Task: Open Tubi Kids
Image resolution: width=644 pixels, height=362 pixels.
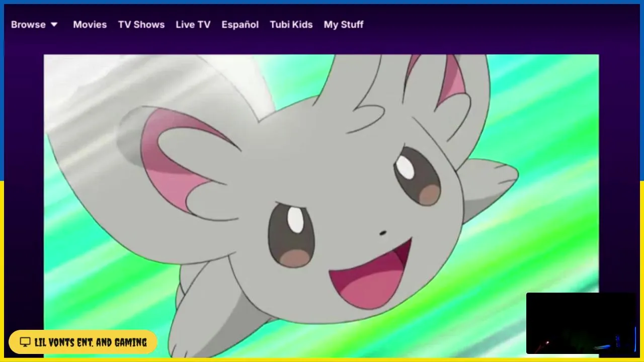Action: [x=291, y=25]
